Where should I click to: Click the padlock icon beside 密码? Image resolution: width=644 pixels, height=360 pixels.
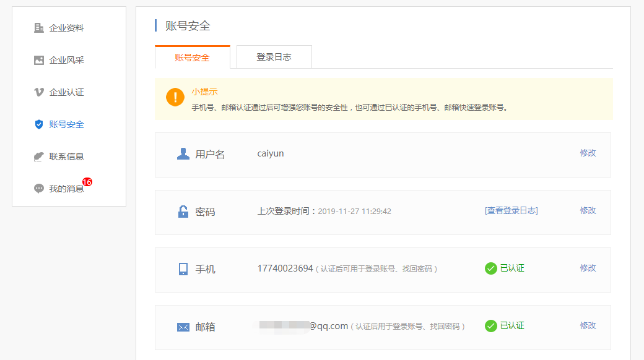(183, 212)
